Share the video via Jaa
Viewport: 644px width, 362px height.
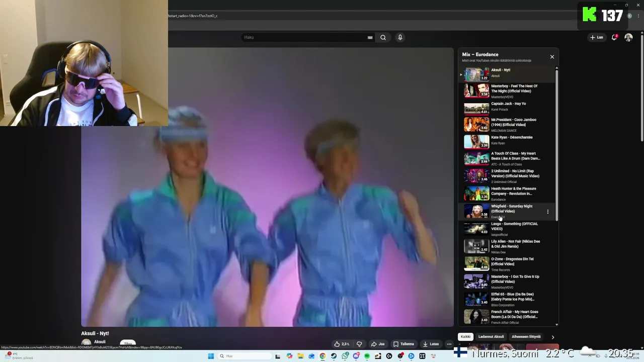pyautogui.click(x=377, y=344)
